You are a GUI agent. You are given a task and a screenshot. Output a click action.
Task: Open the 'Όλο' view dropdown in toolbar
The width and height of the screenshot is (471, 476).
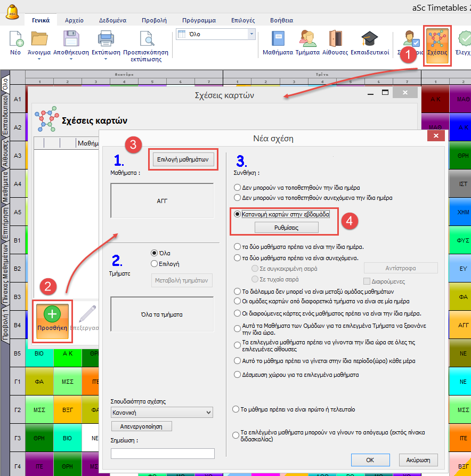coord(251,34)
